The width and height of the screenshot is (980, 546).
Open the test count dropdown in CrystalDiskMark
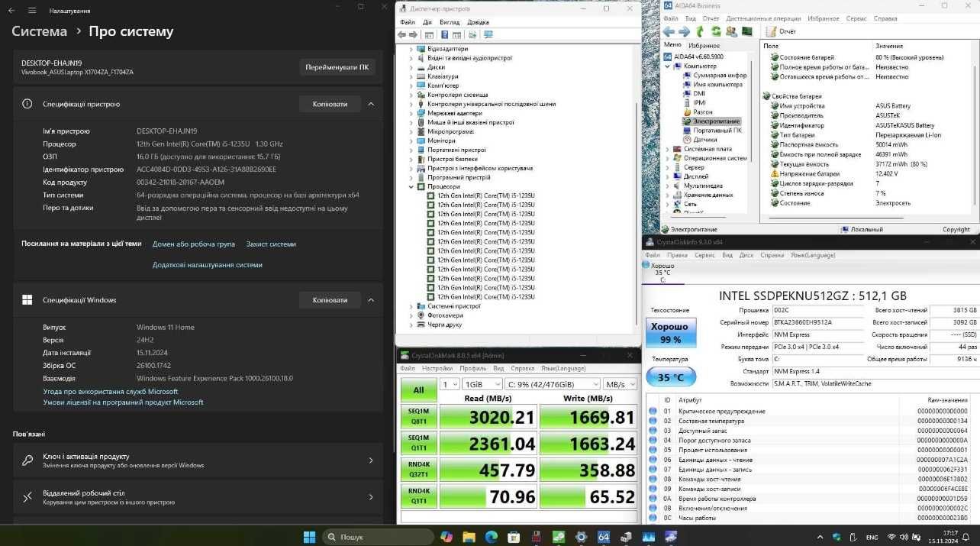coord(450,384)
